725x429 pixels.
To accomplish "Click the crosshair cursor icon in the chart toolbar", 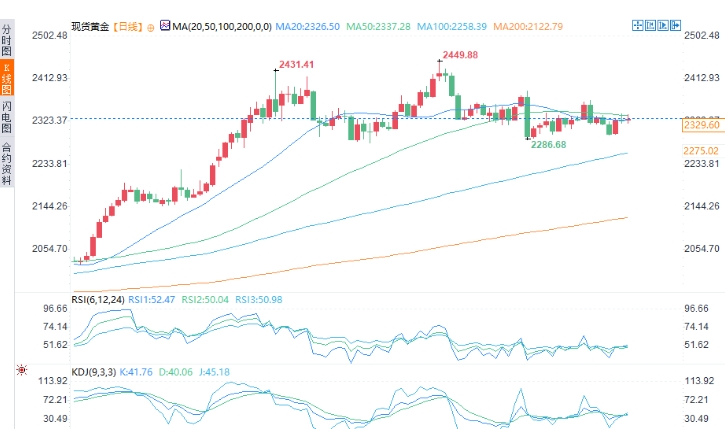I will tap(638, 25).
